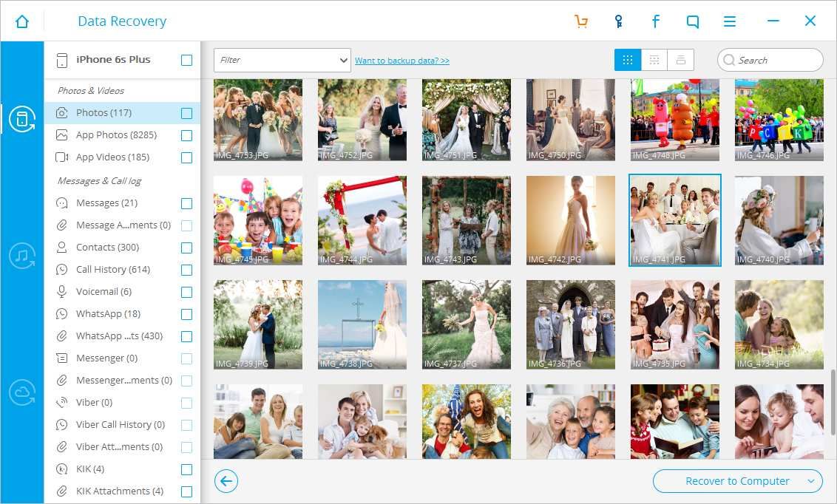Check the WhatsApp attachments (430) checkbox
The height and width of the screenshot is (504, 837).
tap(187, 336)
